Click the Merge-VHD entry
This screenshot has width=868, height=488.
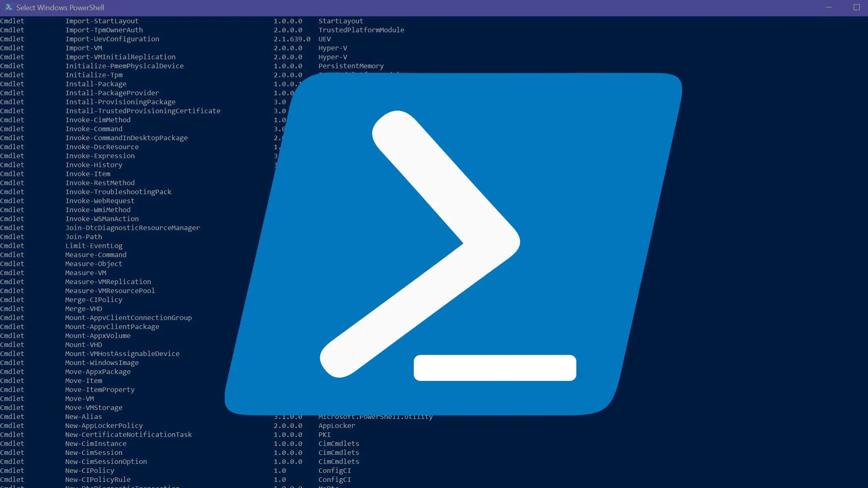coord(84,309)
